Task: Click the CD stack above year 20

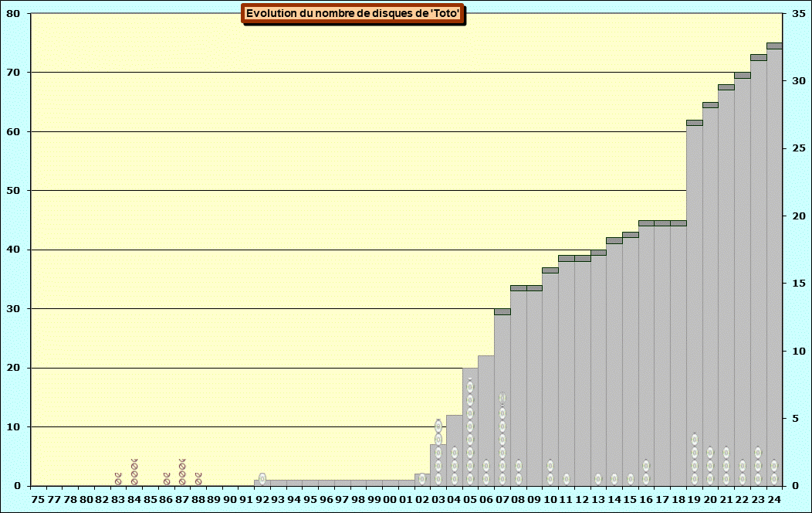Action: 710,466
